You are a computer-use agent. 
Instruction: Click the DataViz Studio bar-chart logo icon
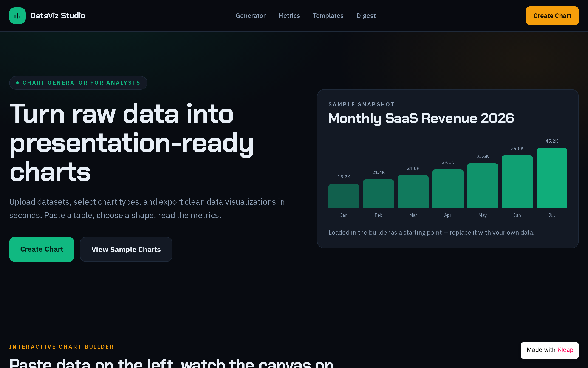coord(17,16)
